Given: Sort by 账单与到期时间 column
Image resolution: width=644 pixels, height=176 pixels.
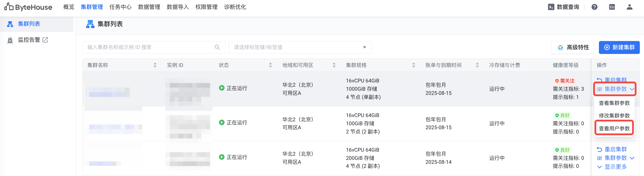Looking at the screenshot, I should click(x=477, y=65).
